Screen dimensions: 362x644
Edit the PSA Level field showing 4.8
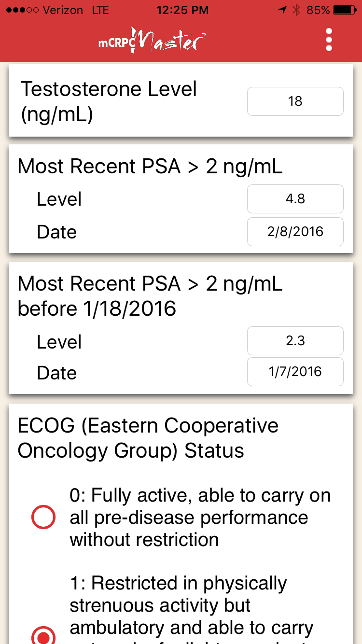[295, 199]
